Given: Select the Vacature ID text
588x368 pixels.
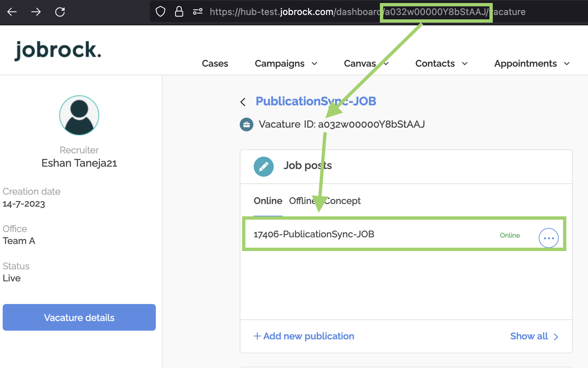Looking at the screenshot, I should pyautogui.click(x=342, y=124).
